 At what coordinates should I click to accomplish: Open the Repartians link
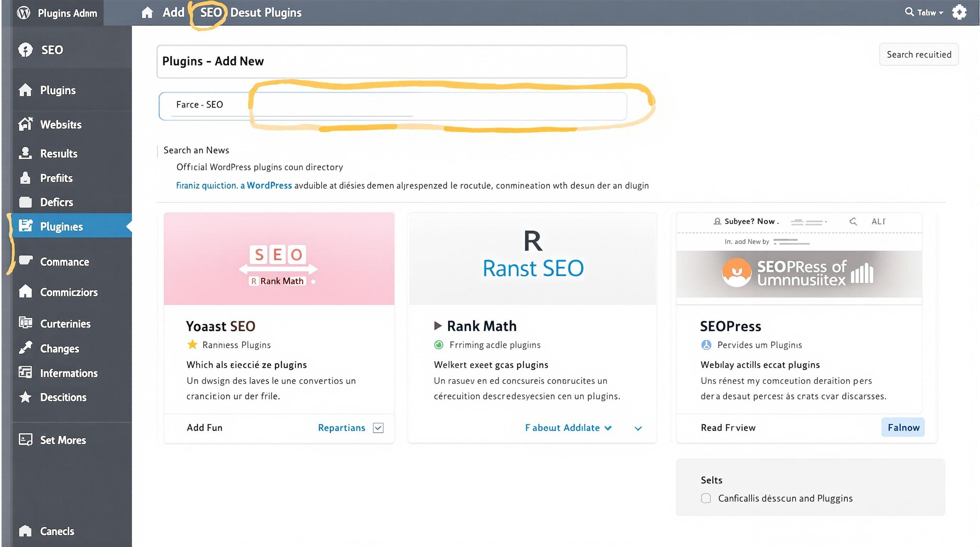(342, 428)
